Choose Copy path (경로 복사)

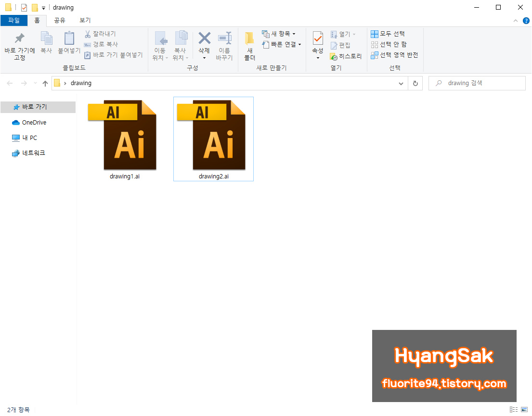tap(101, 44)
